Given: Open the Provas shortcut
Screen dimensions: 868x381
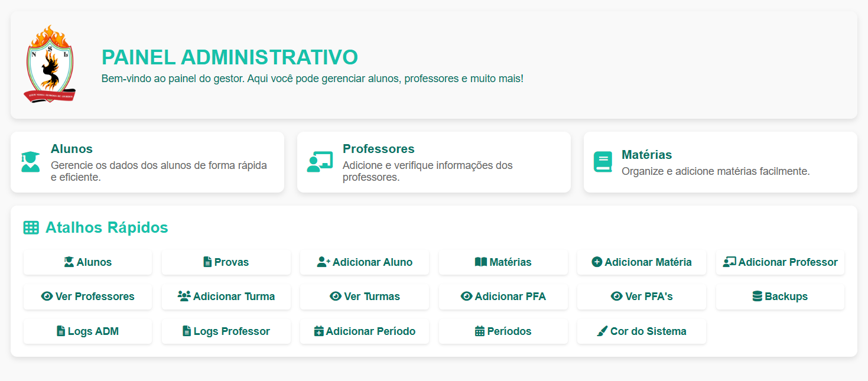Looking at the screenshot, I should (x=226, y=262).
